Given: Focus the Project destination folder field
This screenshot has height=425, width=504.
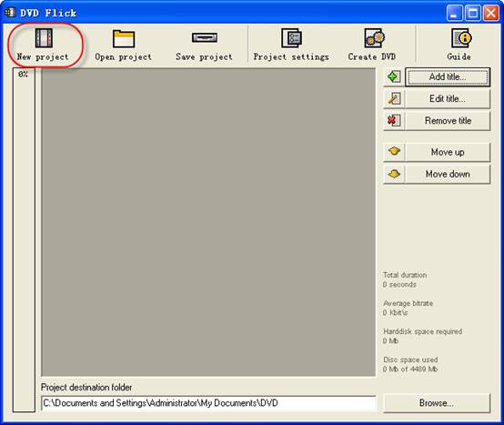Looking at the screenshot, I should [x=208, y=403].
